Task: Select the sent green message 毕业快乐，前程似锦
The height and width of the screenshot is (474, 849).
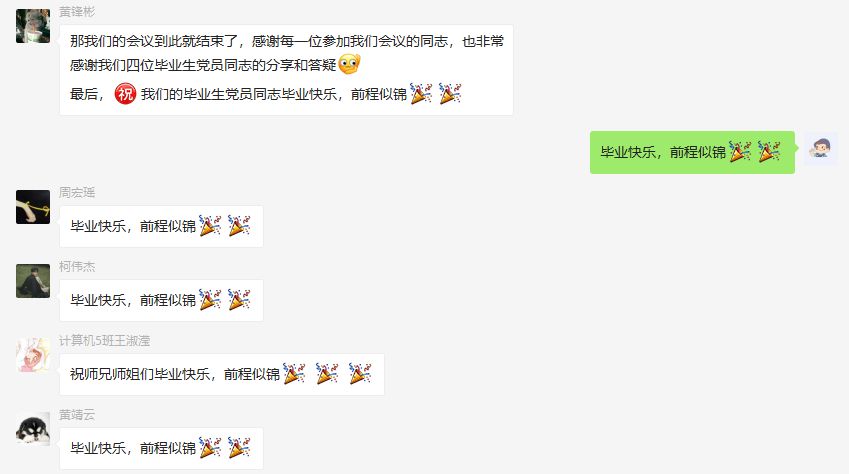Action: point(693,152)
